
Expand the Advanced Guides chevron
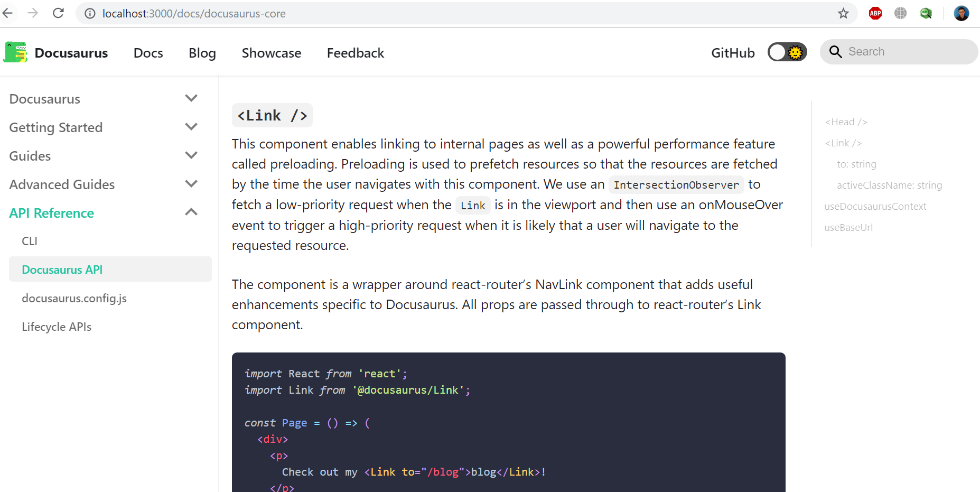coord(191,184)
